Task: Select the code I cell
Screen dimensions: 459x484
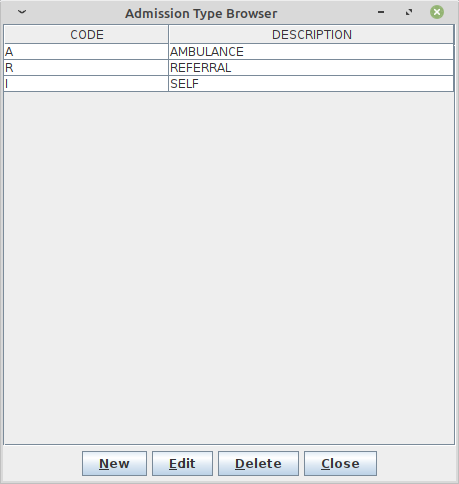Action: [x=86, y=84]
